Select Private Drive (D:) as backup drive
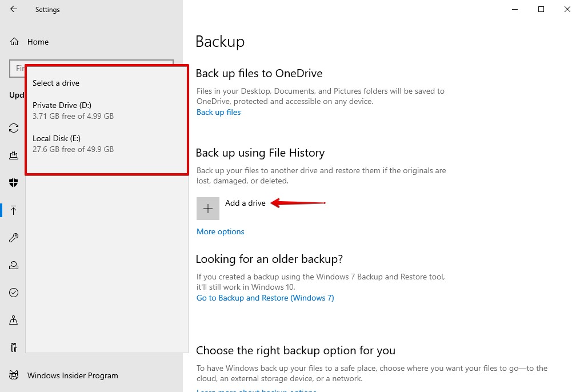580x392 pixels. click(x=73, y=110)
